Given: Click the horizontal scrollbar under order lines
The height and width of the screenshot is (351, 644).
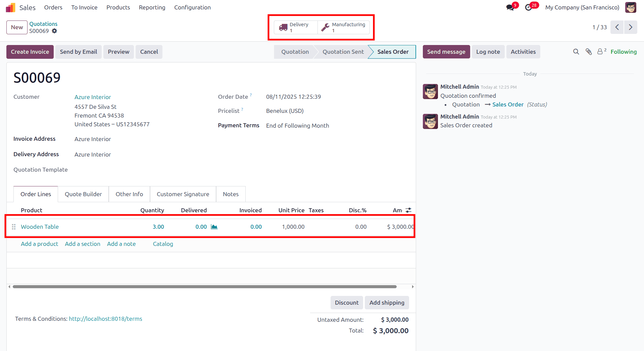Looking at the screenshot, I should point(204,287).
